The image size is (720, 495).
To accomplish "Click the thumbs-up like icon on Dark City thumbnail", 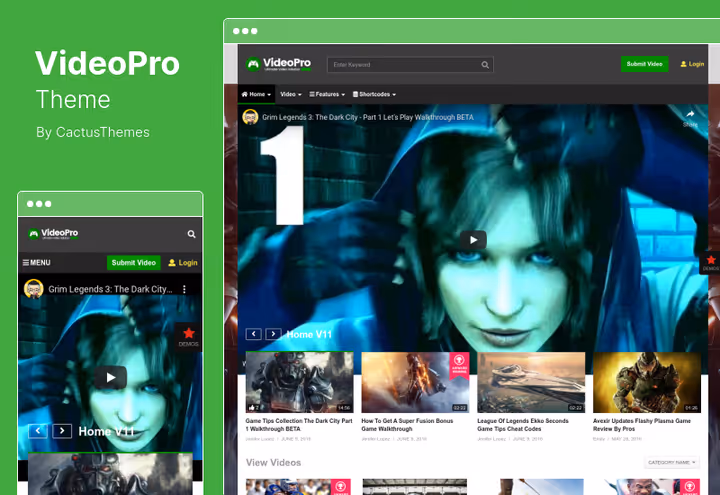I will pos(252,407).
